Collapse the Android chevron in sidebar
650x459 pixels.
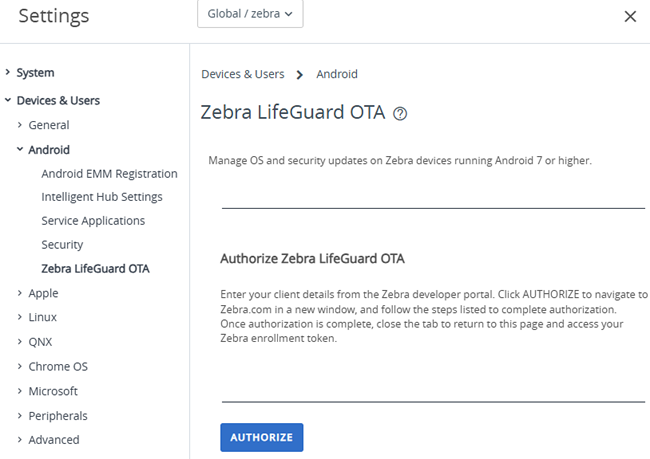point(19,149)
